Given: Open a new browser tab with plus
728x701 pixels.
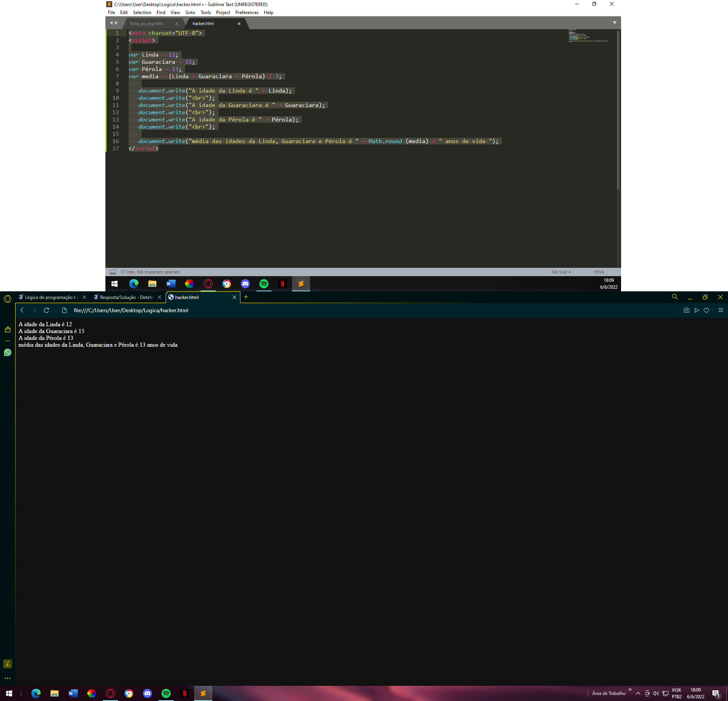Looking at the screenshot, I should 246,297.
